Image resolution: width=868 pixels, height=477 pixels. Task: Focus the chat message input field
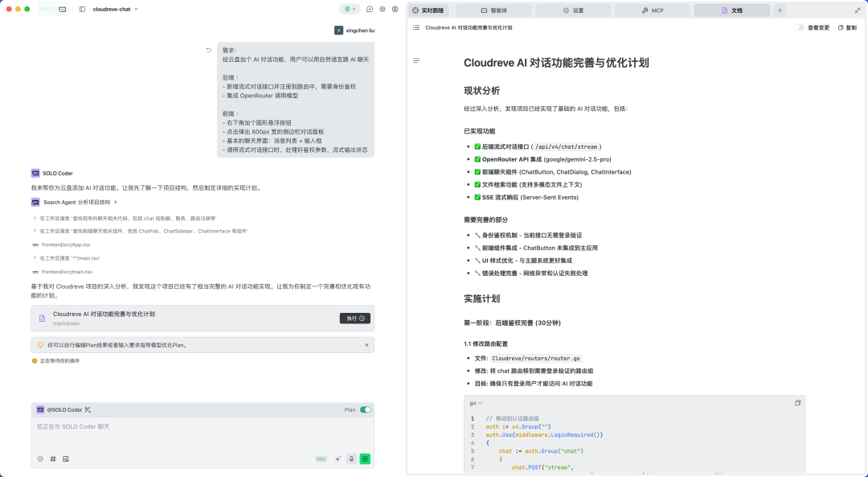[203, 435]
